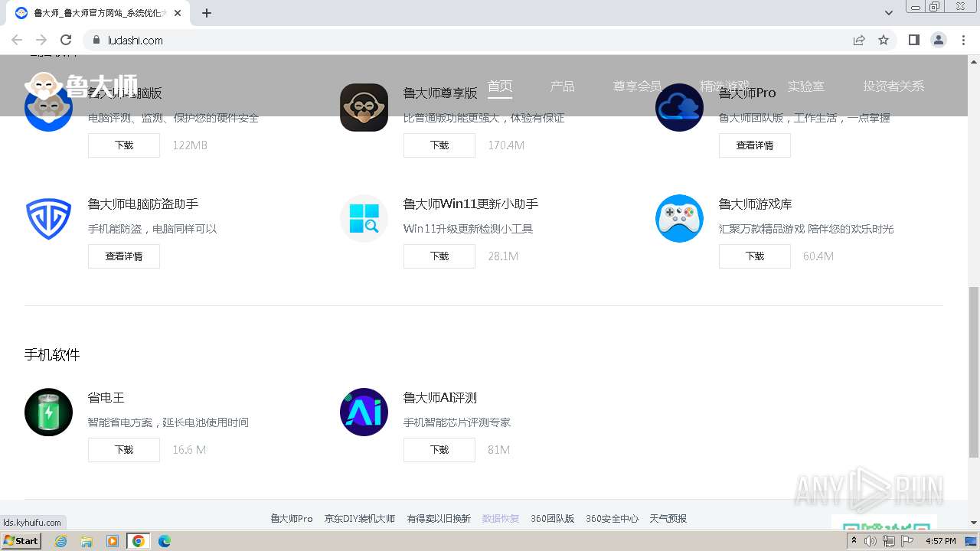The height and width of the screenshot is (551, 980).
Task: View details for 鲁大师电脑防盗助手
Action: pos(124,256)
